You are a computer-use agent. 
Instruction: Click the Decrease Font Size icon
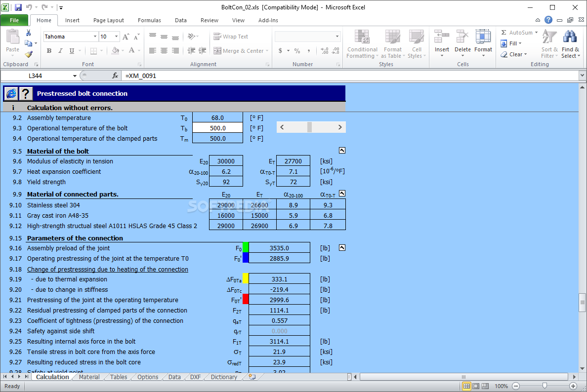[x=137, y=37]
